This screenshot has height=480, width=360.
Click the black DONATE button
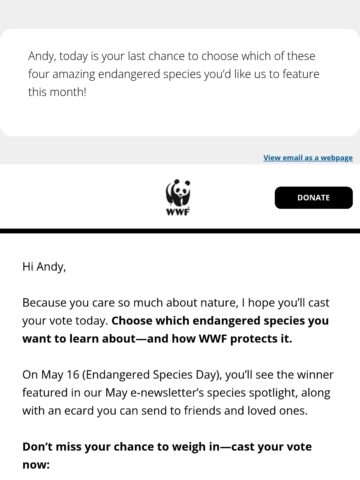click(313, 198)
